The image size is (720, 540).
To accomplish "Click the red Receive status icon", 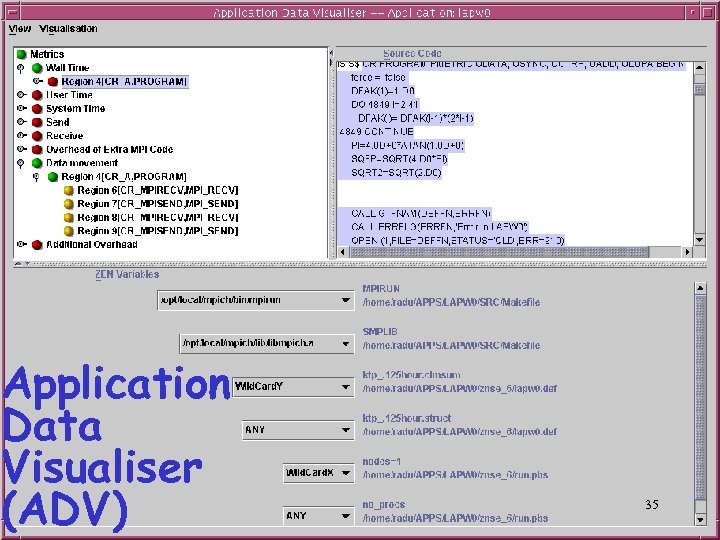I will [37, 136].
